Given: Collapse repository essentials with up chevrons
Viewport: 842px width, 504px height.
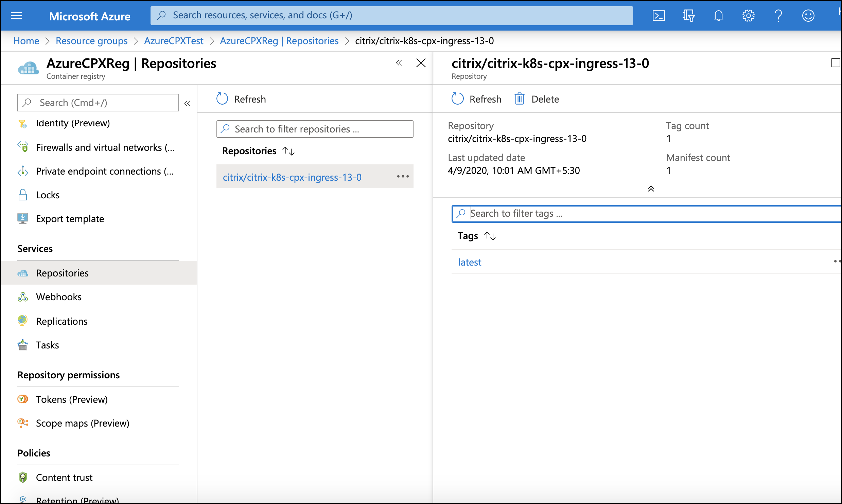Looking at the screenshot, I should point(651,188).
